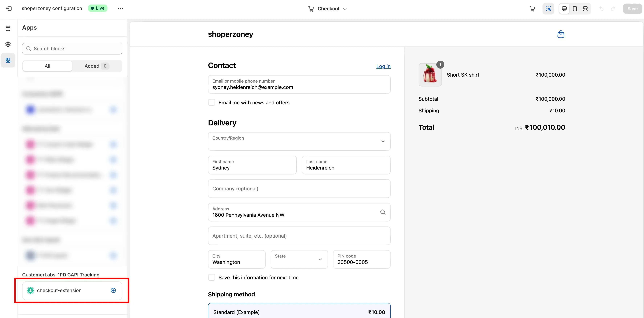The image size is (644, 318).
Task: Open the three-dot more actions menu
Action: pos(121,9)
